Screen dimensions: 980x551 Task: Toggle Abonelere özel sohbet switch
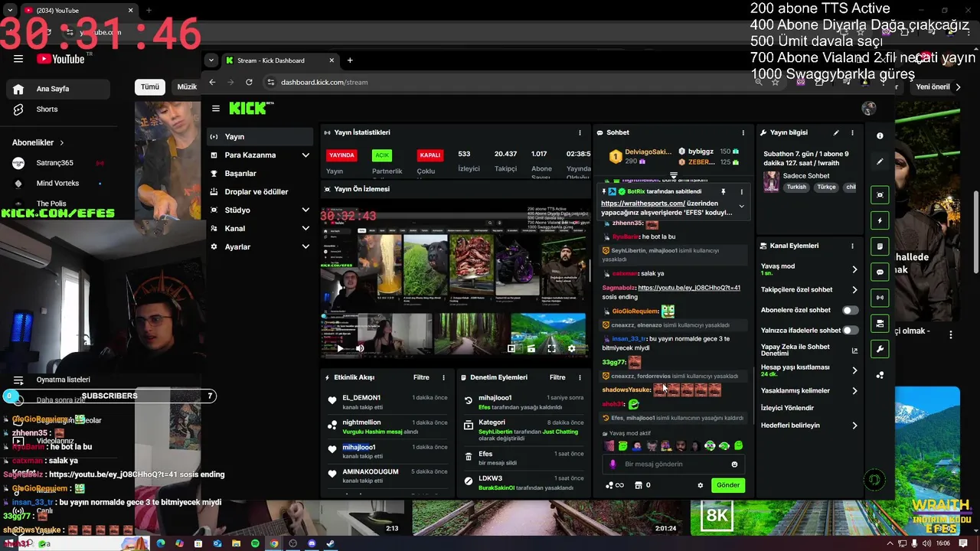tap(850, 310)
